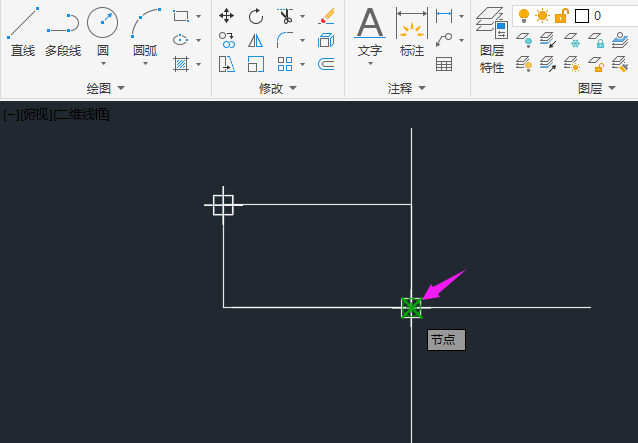Click the Hatch tool icon
The height and width of the screenshot is (443, 638).
click(181, 64)
